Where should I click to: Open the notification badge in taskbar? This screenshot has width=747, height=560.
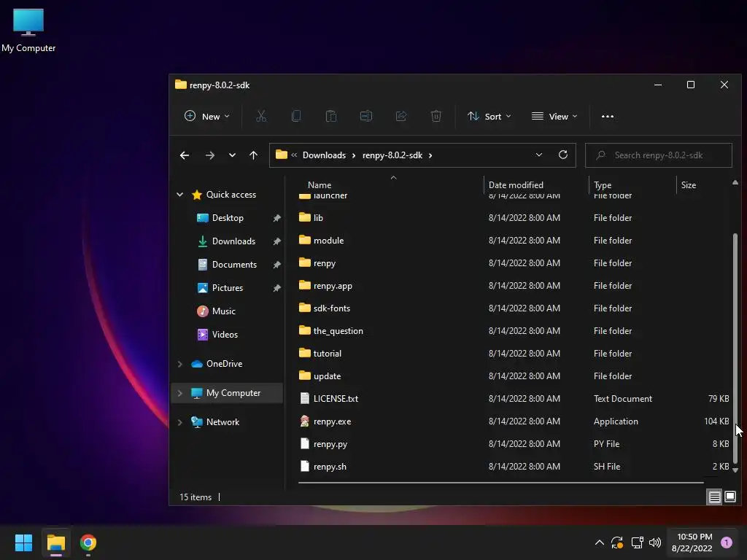pos(727,542)
